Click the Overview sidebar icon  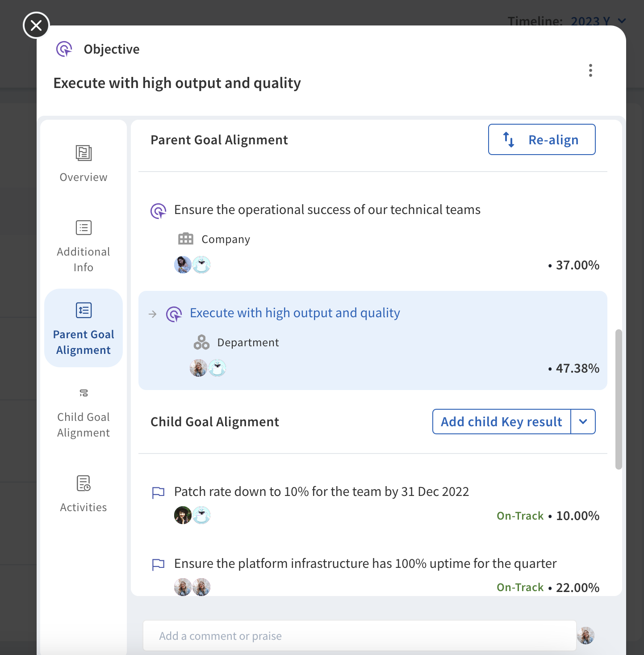84,153
